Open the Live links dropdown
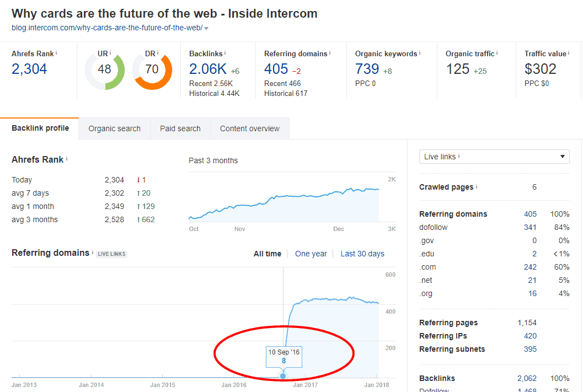Image resolution: width=583 pixels, height=392 pixels. (494, 157)
